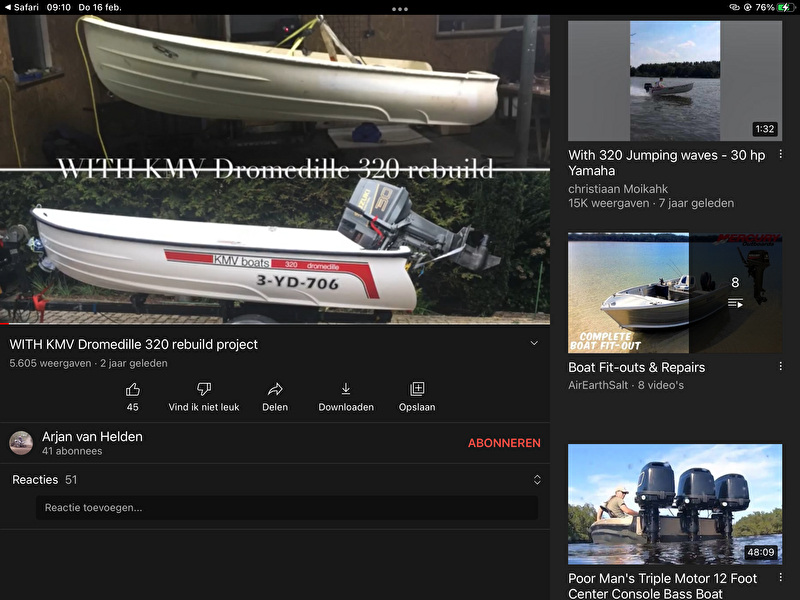
Task: Tap the 'AirEarthSalt · 8 video's' text
Action: (x=626, y=385)
